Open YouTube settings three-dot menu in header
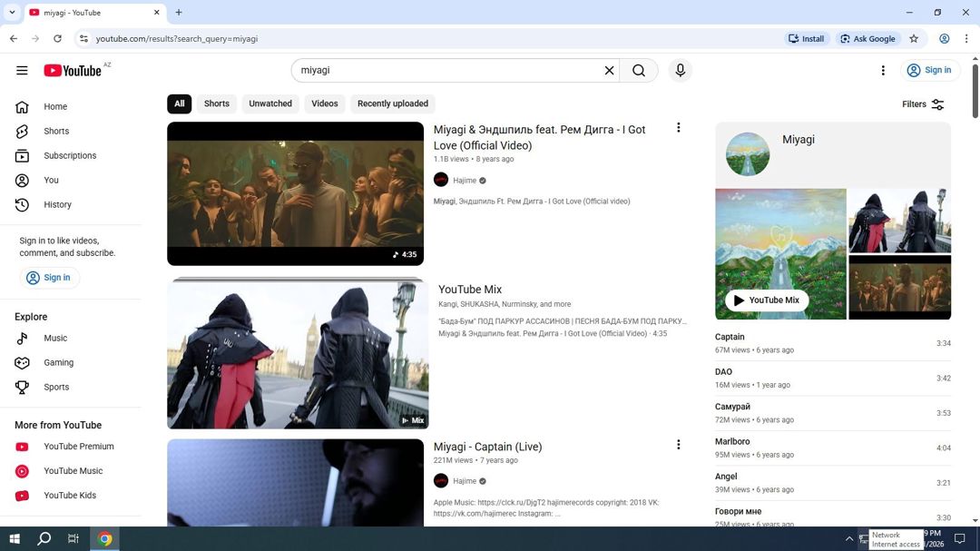The height and width of the screenshot is (551, 980). point(883,70)
